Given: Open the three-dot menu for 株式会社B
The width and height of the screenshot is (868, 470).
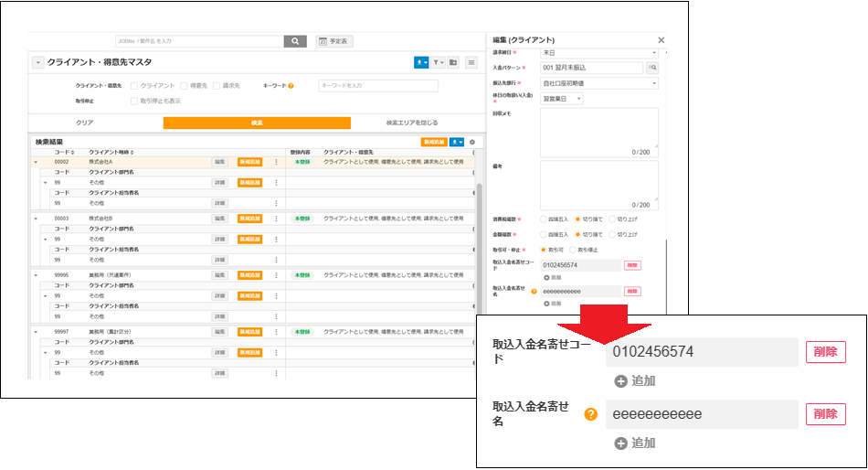Looking at the screenshot, I should [x=276, y=219].
